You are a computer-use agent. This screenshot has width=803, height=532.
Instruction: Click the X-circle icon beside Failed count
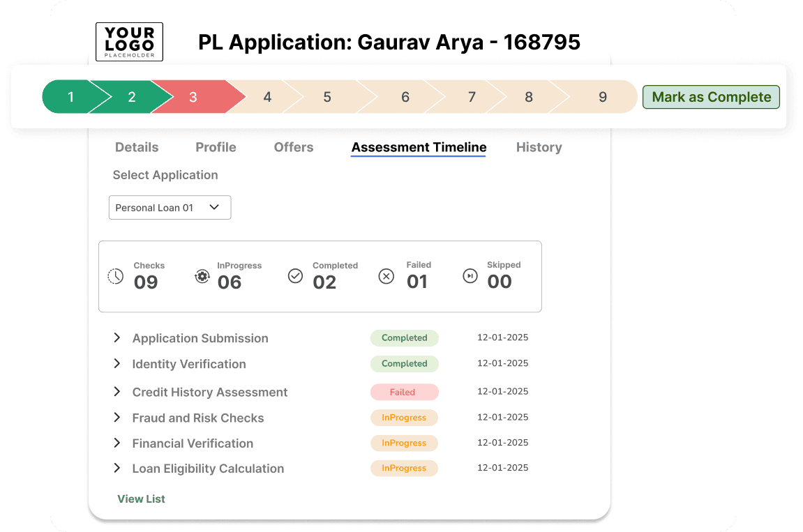point(386,276)
